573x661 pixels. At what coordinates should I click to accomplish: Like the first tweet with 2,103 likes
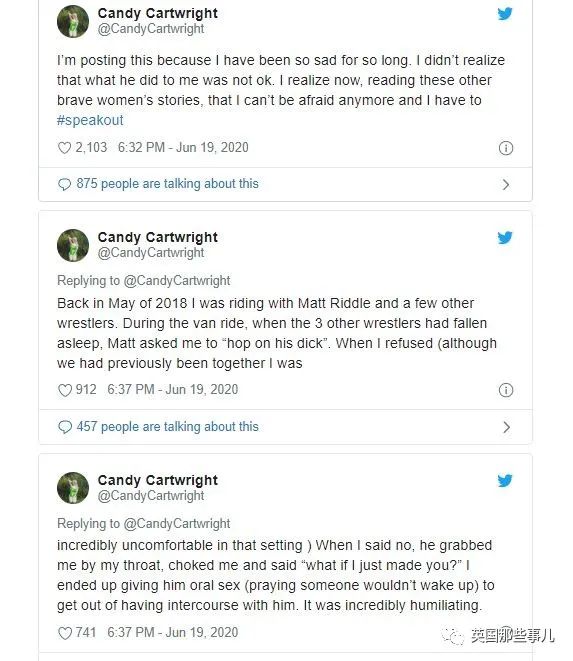point(65,148)
